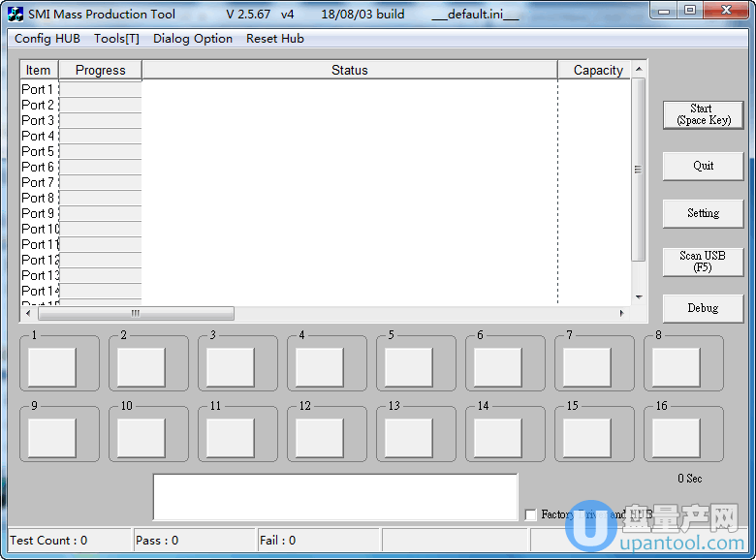Screen dimensions: 756x560
Task: Select the port 8 status box
Action: 677,367
